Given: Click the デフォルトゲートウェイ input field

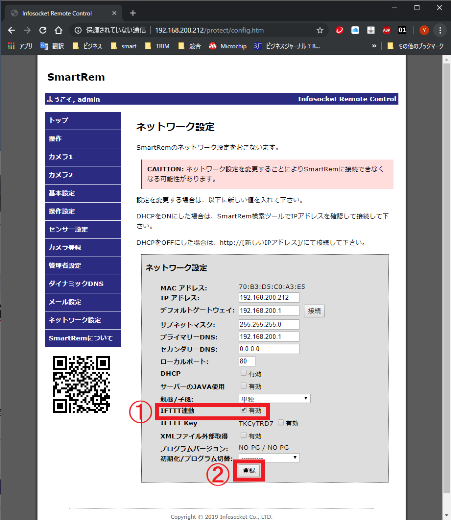Looking at the screenshot, I should coord(269,311).
